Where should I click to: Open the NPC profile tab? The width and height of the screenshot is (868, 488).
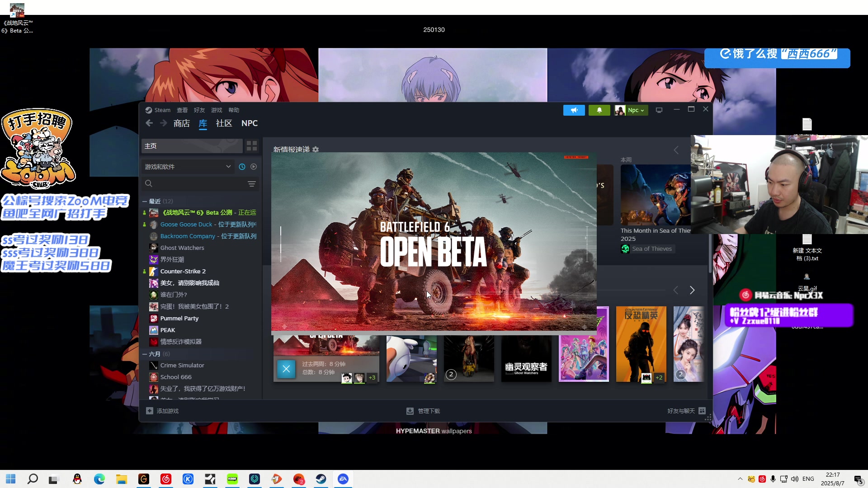point(250,123)
